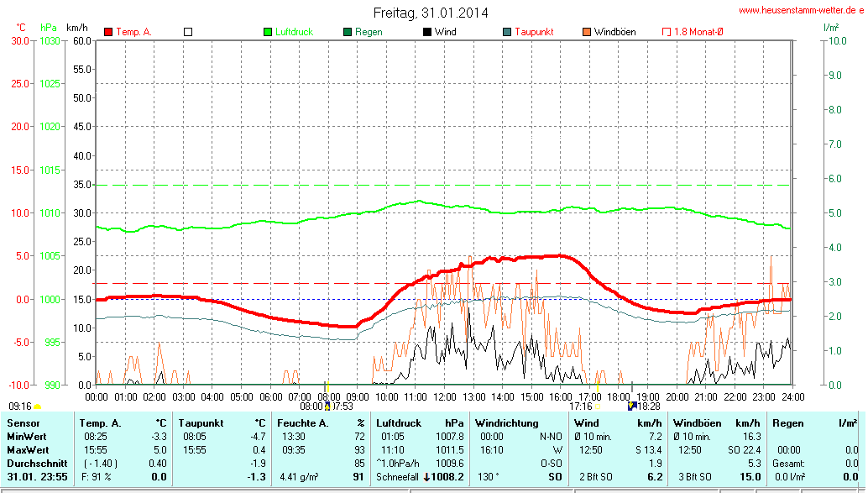The height and width of the screenshot is (493, 868).
Task: Click the SO 22.4 maximum gust value
Action: [x=745, y=450]
